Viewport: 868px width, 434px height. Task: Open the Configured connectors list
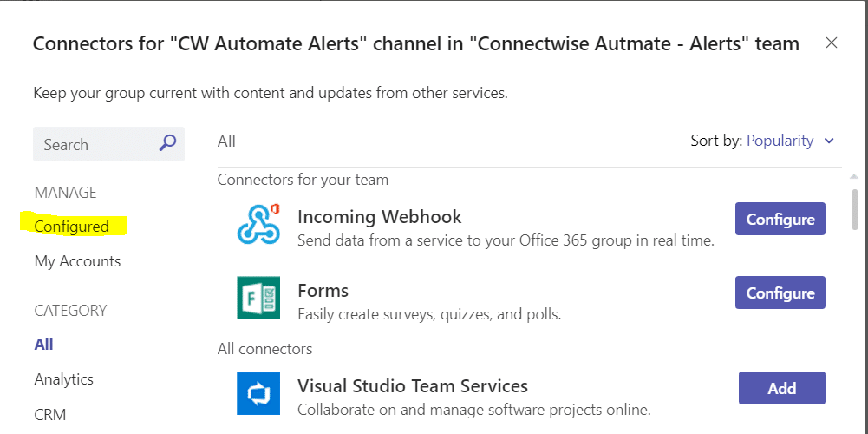(71, 227)
